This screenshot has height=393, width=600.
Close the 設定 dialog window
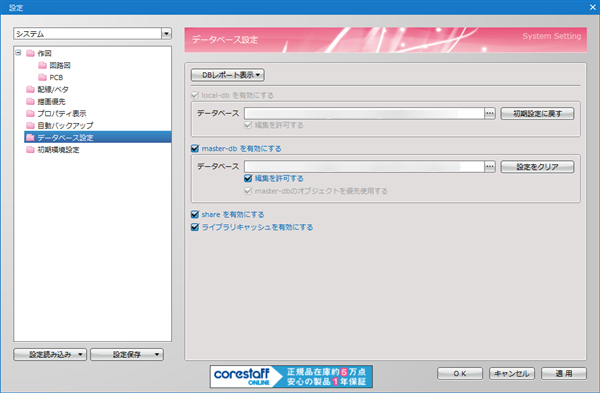pyautogui.click(x=592, y=7)
